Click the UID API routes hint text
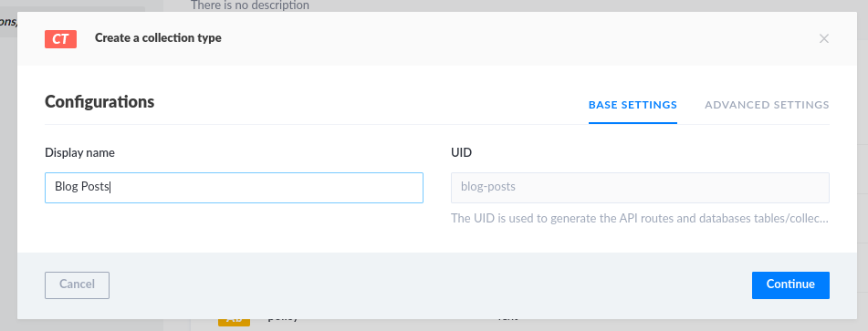The height and width of the screenshot is (331, 868). pyautogui.click(x=640, y=218)
